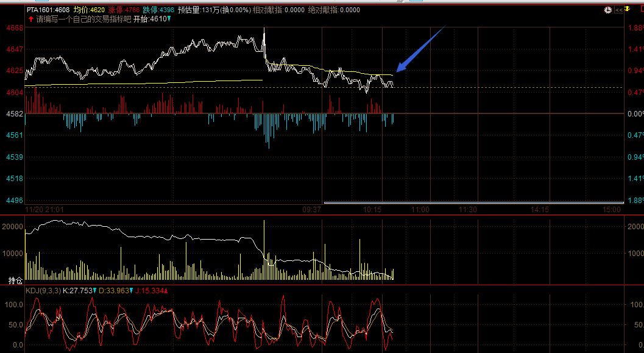The height and width of the screenshot is (353, 644).
Task: Click the custom indicator prompt text 请编写一个自己的交易指标吧
Action: (83, 19)
